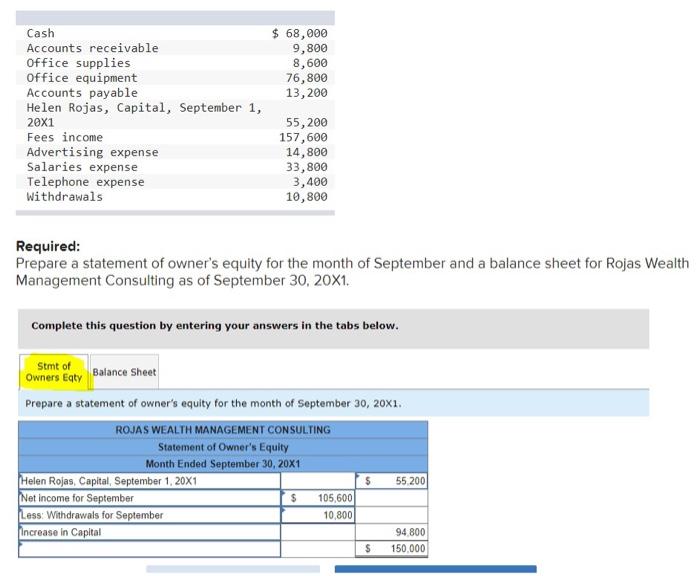Edit the 10,800 withdrawals amount field

(x=318, y=515)
